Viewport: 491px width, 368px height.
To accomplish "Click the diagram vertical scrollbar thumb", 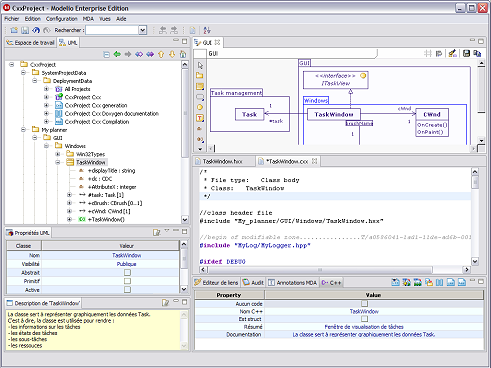I will click(481, 89).
